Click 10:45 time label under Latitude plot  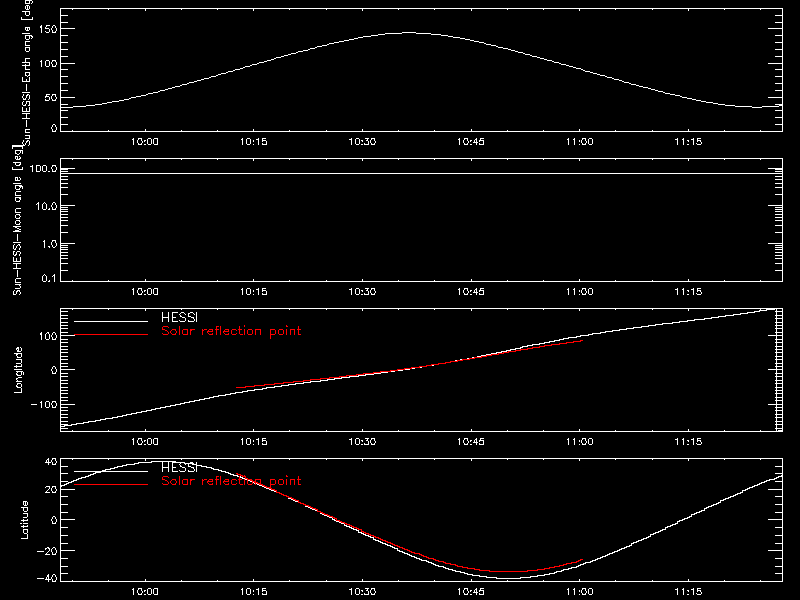pos(470,592)
